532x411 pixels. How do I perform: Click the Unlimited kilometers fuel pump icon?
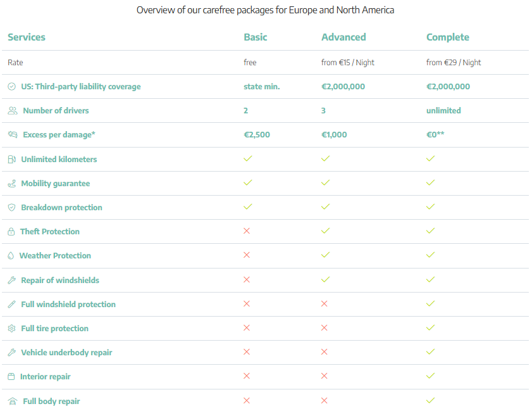tap(11, 160)
